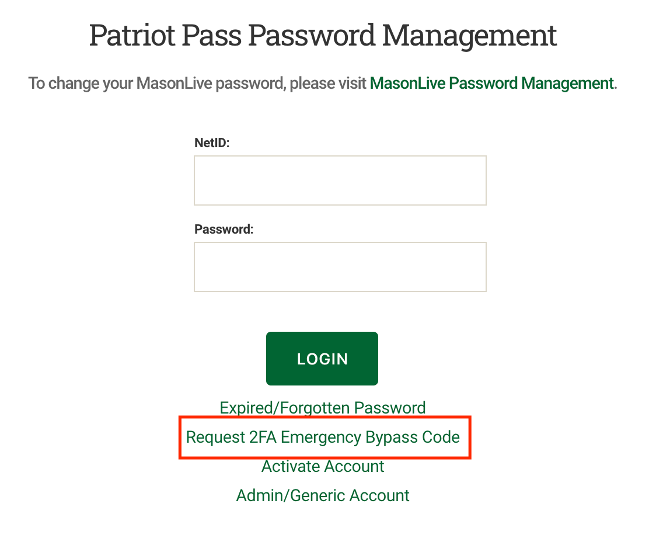Start activating a new account

[322, 466]
